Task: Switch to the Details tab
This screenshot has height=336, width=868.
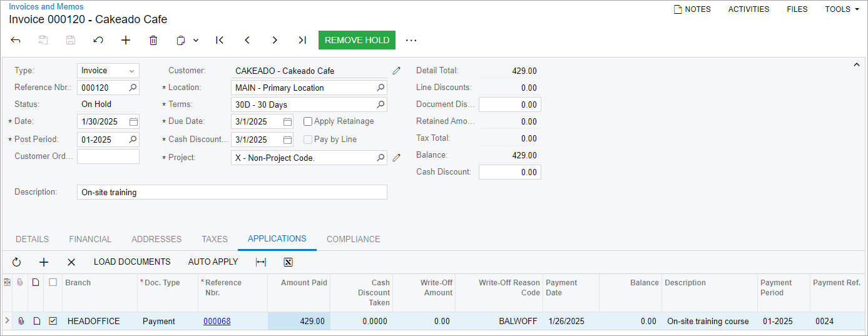Action: click(32, 239)
